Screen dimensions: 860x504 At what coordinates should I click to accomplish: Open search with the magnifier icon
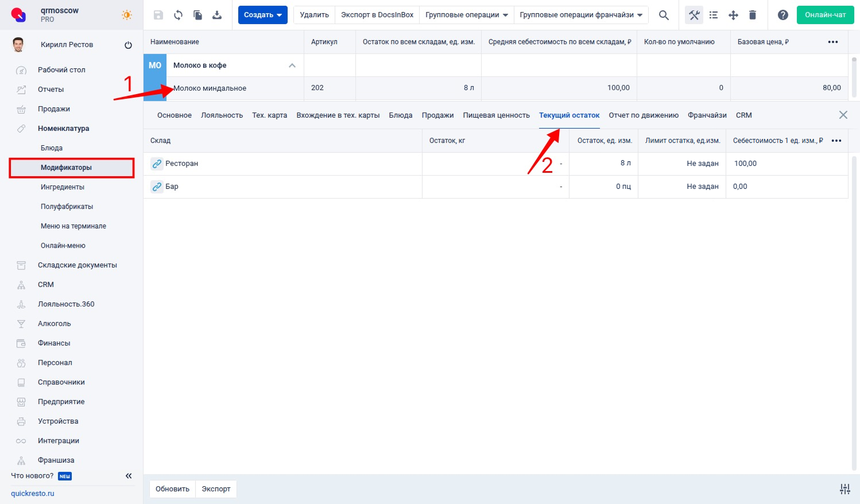(664, 15)
